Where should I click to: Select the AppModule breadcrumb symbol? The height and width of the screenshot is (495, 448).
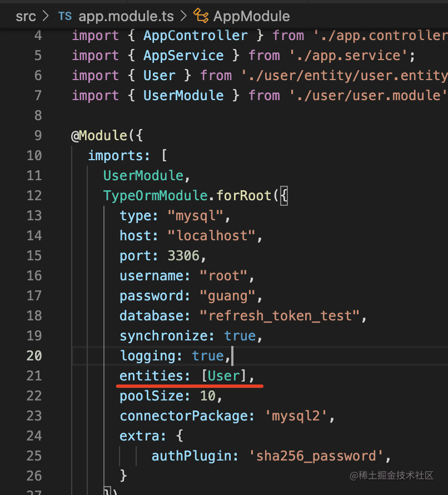pyautogui.click(x=251, y=16)
